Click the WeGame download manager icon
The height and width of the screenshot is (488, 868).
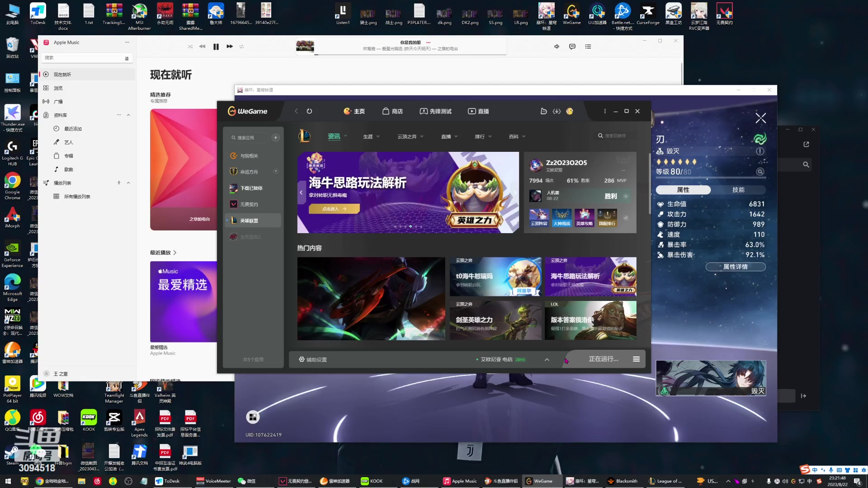click(x=557, y=111)
